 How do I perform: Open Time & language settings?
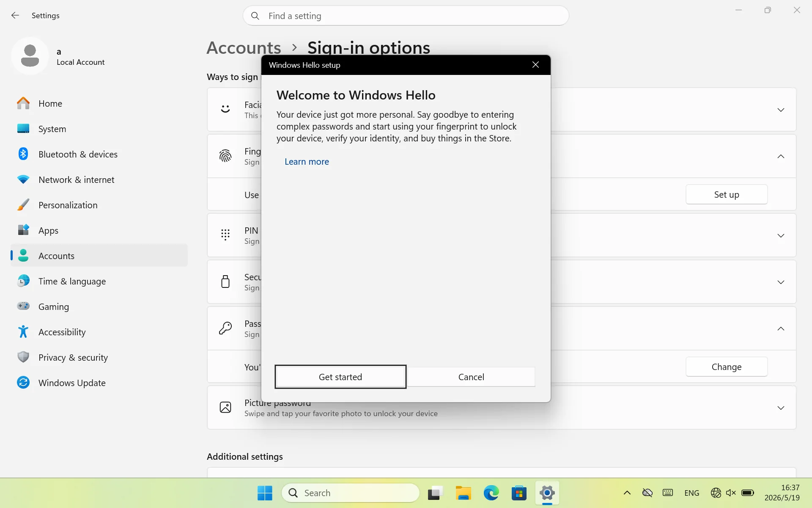tap(99, 281)
